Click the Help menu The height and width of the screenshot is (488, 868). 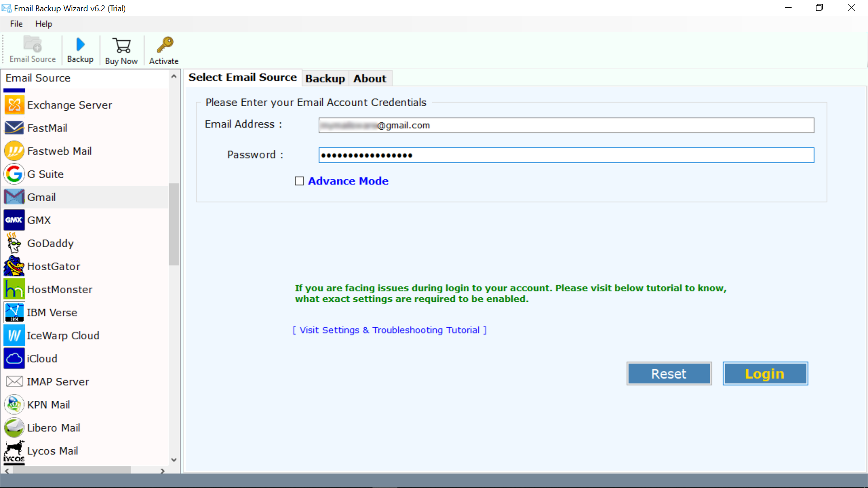coord(43,24)
